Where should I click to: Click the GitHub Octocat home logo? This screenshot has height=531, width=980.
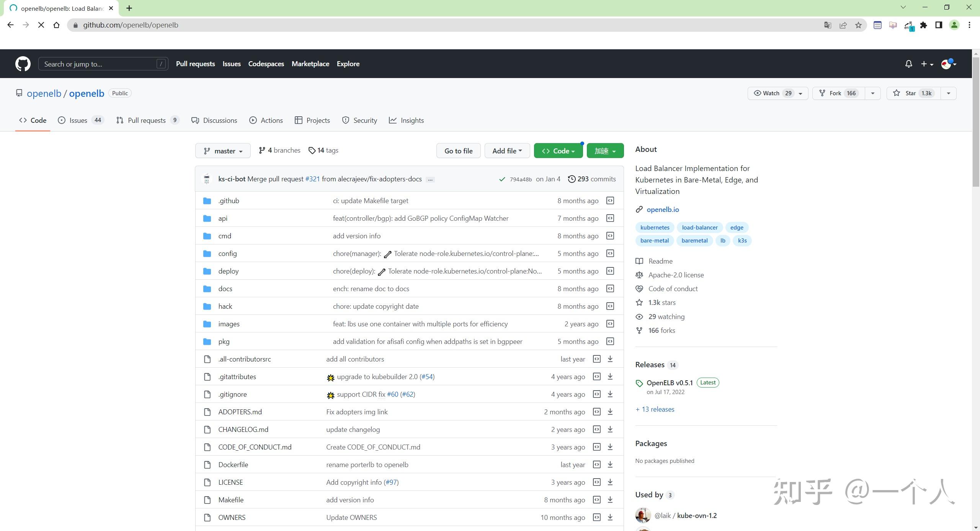[x=23, y=64]
